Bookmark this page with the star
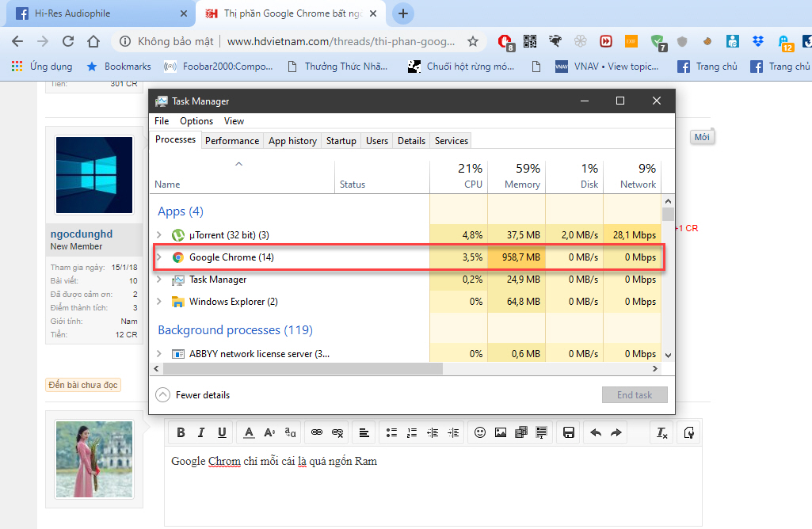Viewport: 812px width, 529px height. coord(473,41)
